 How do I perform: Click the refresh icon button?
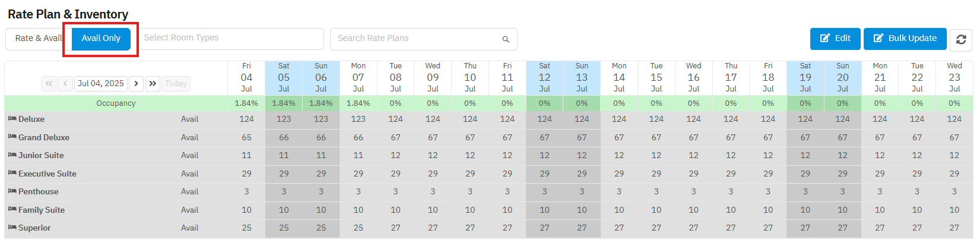coord(961,40)
